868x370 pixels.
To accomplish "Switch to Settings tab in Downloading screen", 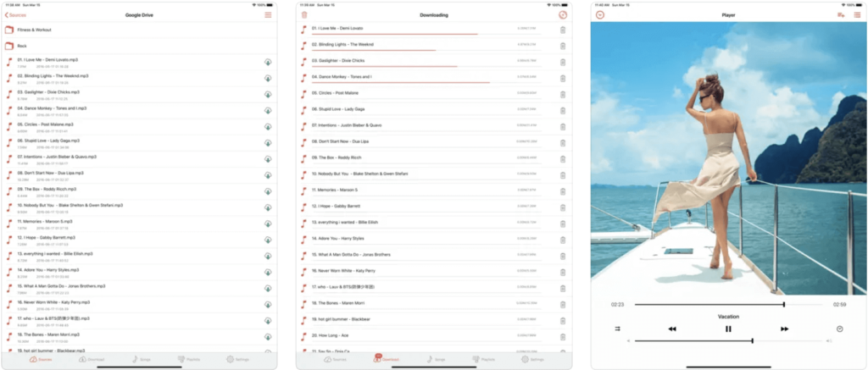I will tap(534, 360).
